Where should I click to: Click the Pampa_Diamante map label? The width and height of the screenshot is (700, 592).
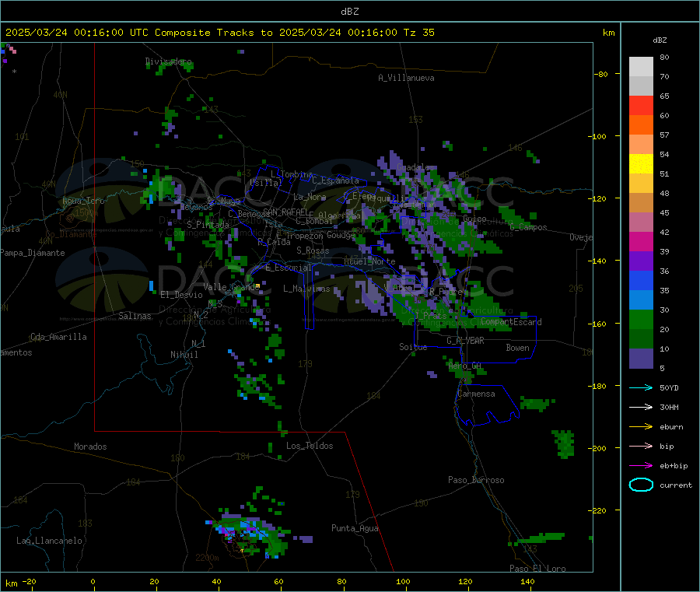[x=33, y=253]
